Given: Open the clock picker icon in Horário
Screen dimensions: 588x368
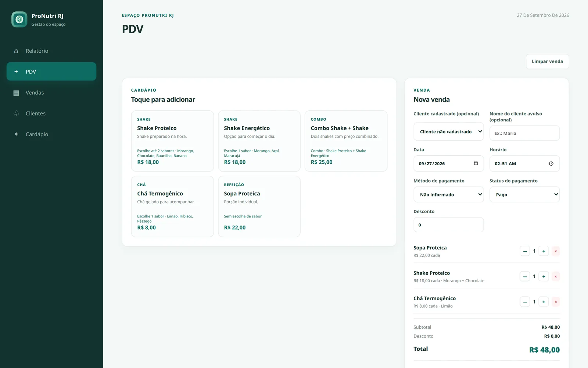Looking at the screenshot, I should click(x=551, y=163).
